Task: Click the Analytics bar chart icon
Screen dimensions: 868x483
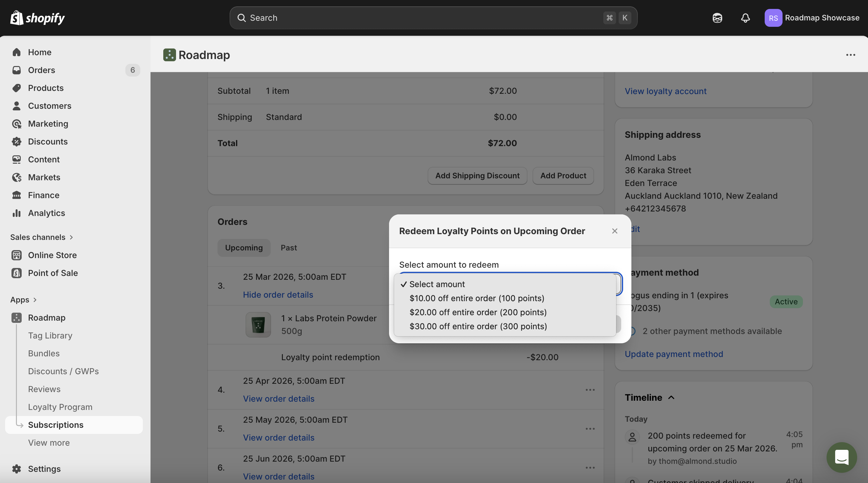Action: [x=17, y=213]
